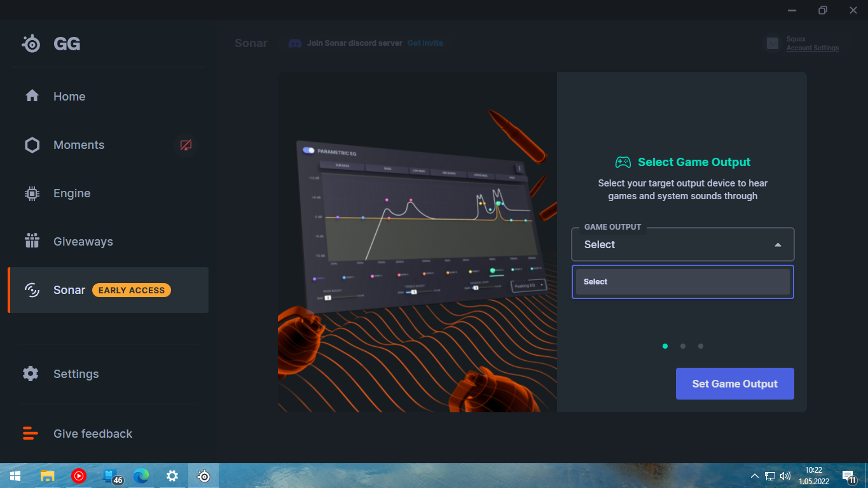Open the Windows Start menu

point(15,476)
